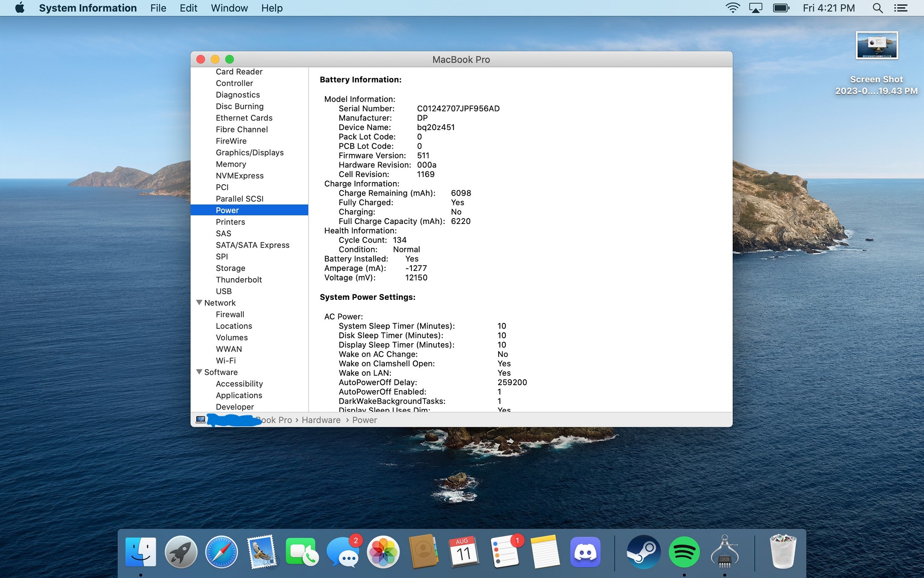Select SAS in sidebar
Screen dimensions: 924x578
223,233
